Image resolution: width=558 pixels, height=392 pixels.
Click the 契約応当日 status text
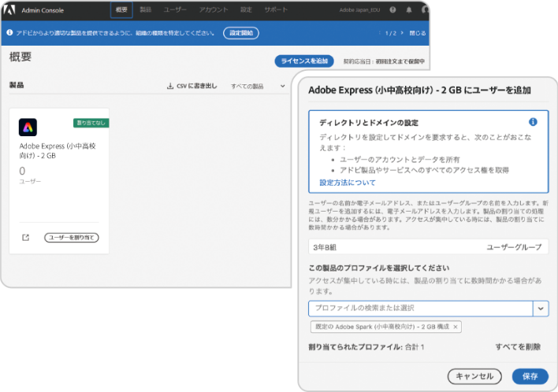[384, 61]
